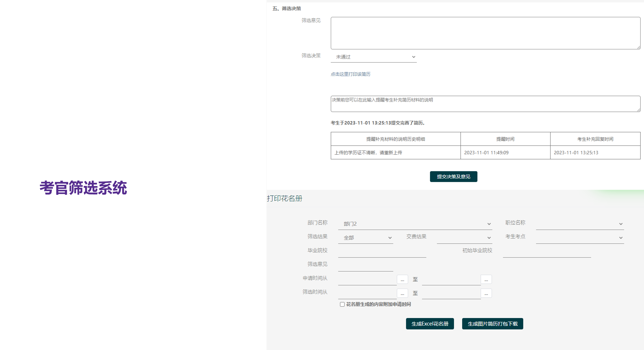
Task: Open date picker for 申请时间 end date
Action: click(x=486, y=280)
